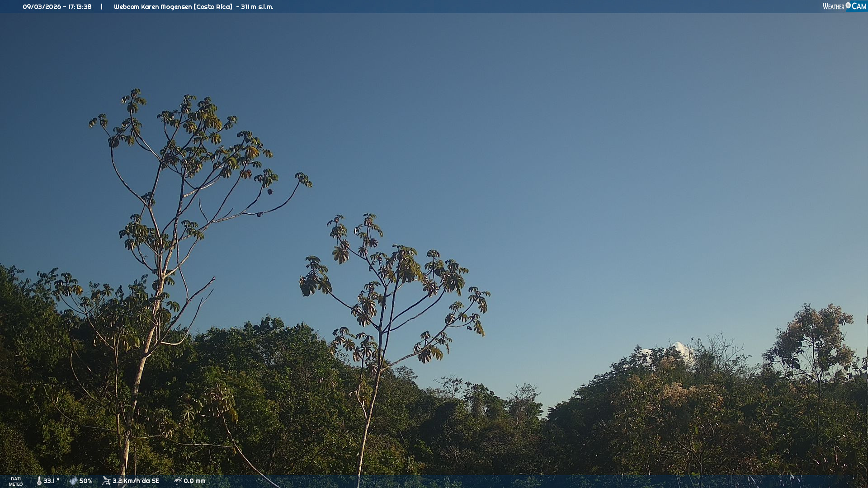868x488 pixels.
Task: Click the 0.0 mm rainfall value
Action: click(194, 481)
